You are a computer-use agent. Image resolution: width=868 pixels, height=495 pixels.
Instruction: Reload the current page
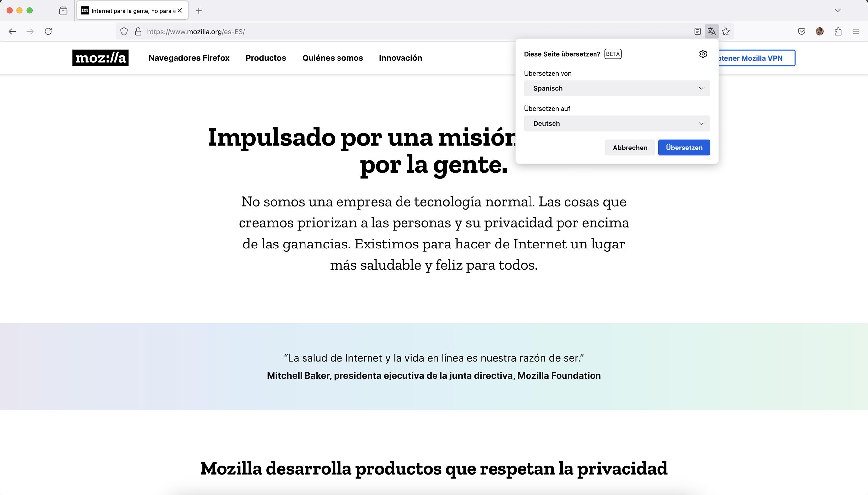[x=48, y=32]
